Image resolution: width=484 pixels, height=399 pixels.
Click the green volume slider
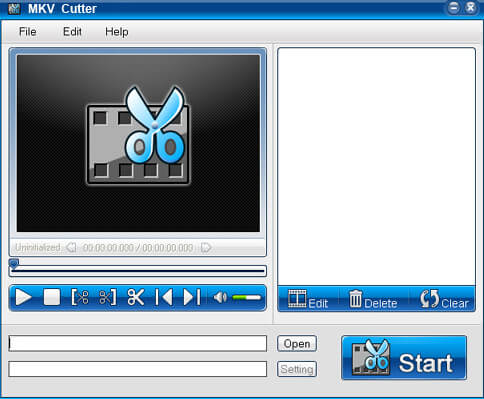pos(246,297)
